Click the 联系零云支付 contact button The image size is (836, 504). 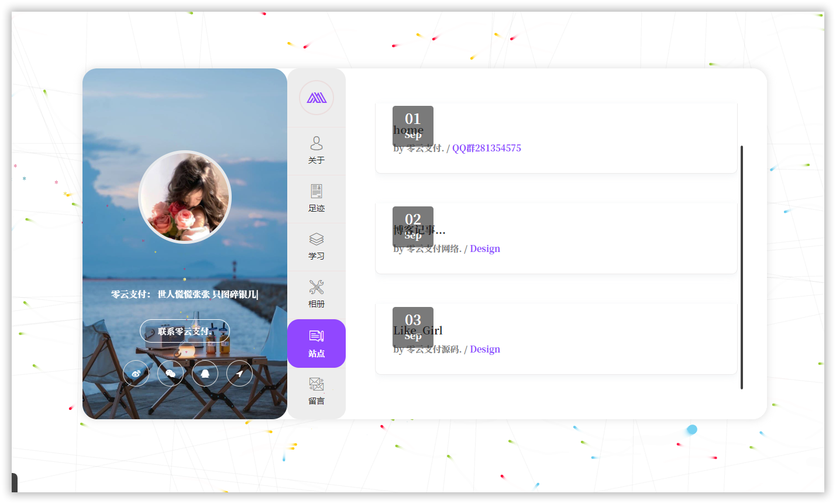[185, 331]
